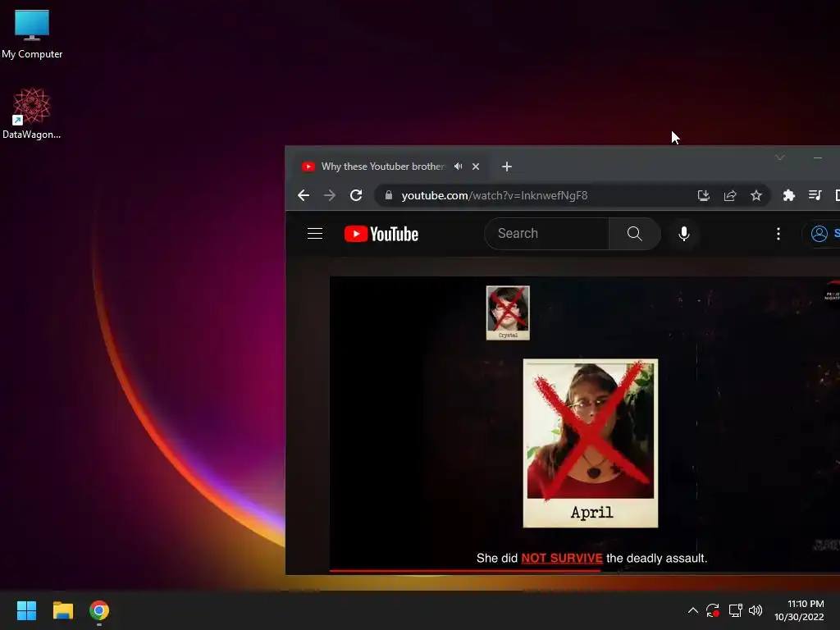The width and height of the screenshot is (840, 630).
Task: Search with voice microphone button
Action: click(x=684, y=234)
